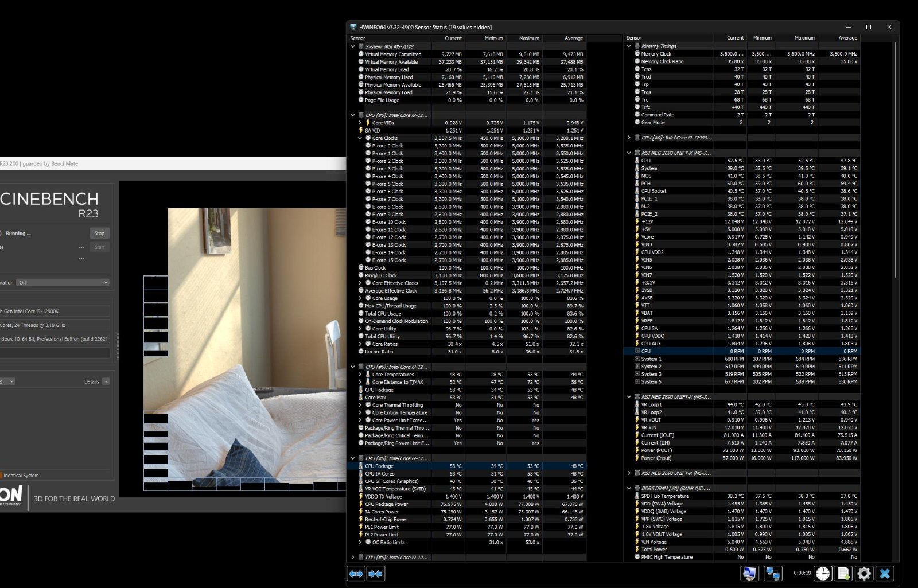Select the Total CPU Usage row

(467, 314)
